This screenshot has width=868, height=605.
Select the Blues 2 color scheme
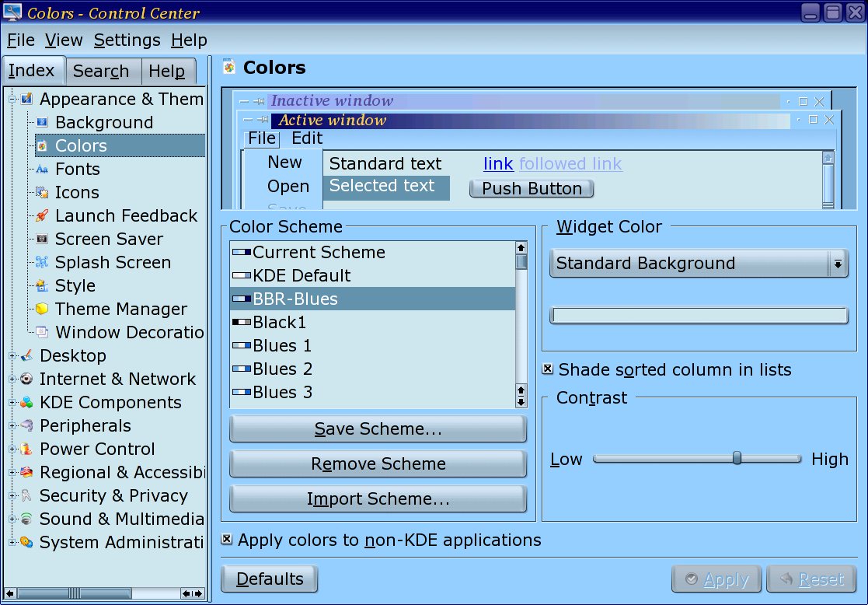click(372, 369)
